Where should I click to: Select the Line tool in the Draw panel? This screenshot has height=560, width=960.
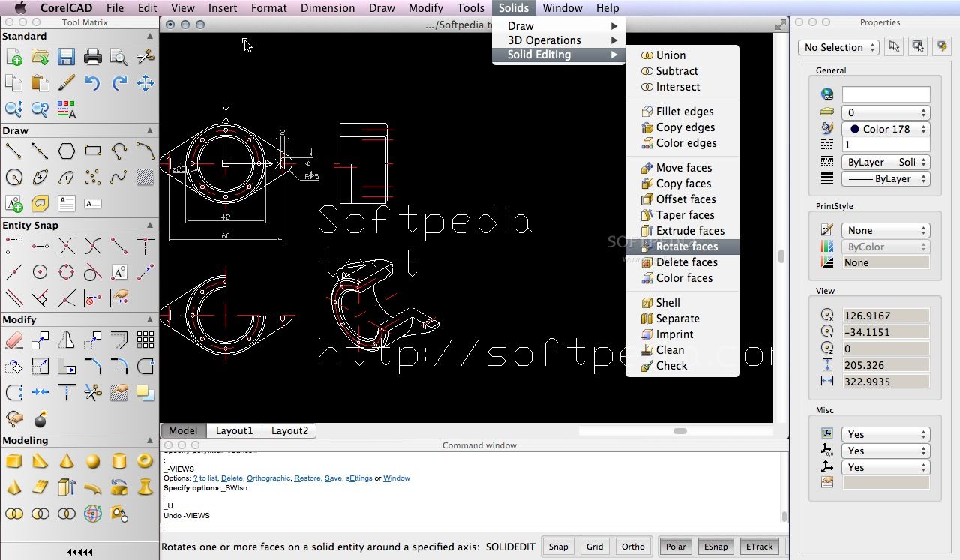pos(13,151)
